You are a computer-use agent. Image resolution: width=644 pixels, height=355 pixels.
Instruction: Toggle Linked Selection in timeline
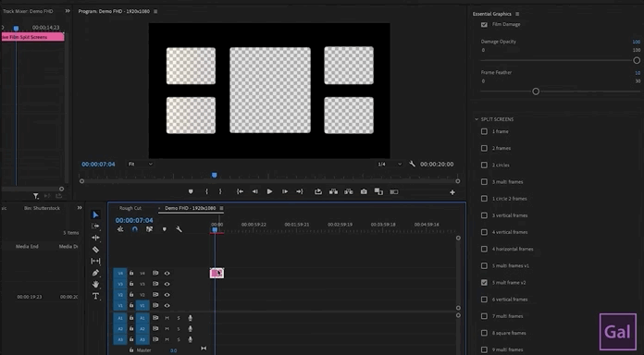[x=149, y=229]
